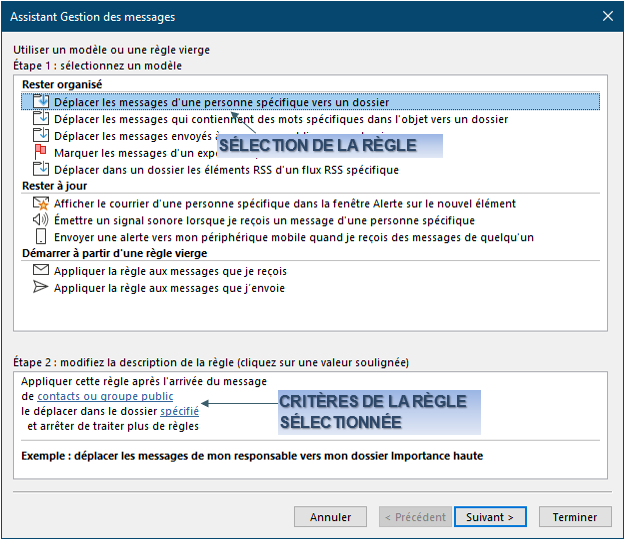Viewport: 625px width, 540px height.
Task: Click icon beside rule for specific words in subject
Action: (x=41, y=118)
